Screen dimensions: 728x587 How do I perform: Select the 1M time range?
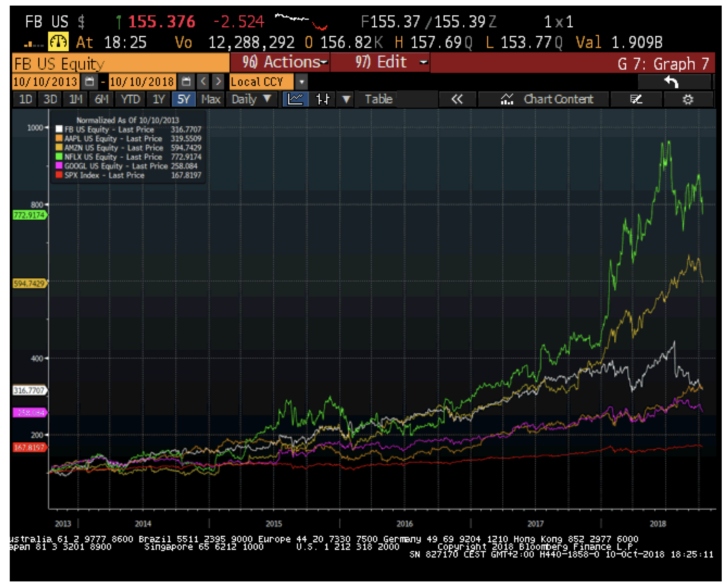click(x=76, y=99)
